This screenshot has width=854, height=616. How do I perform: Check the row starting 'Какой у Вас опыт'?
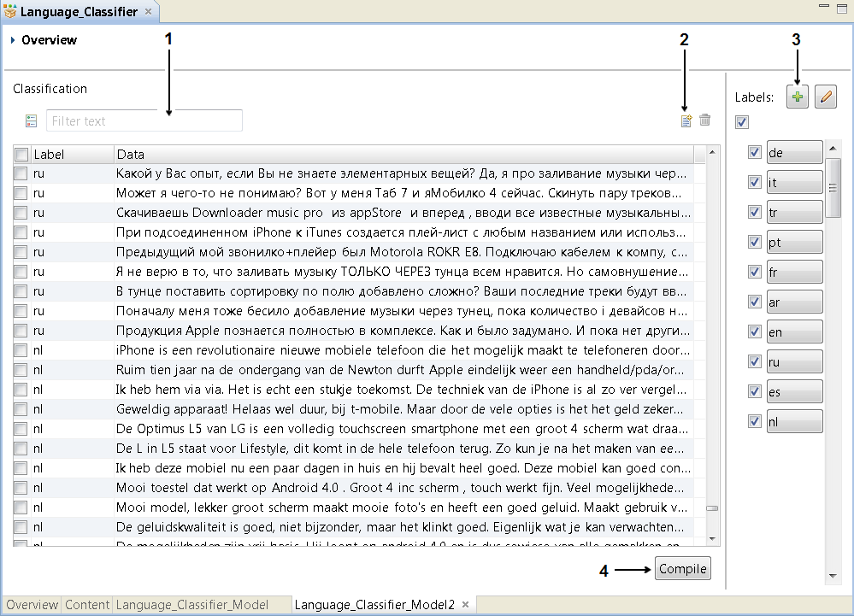tap(21, 173)
